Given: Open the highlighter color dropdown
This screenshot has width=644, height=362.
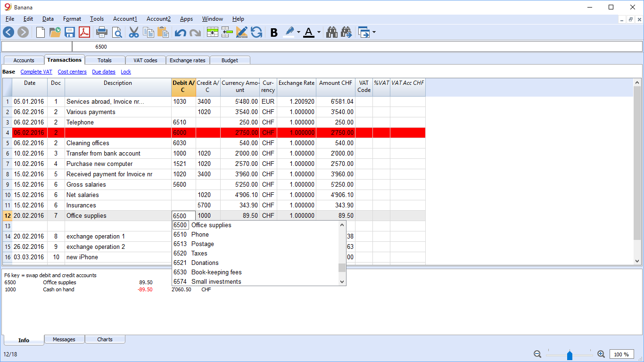Looking at the screenshot, I should [x=298, y=32].
